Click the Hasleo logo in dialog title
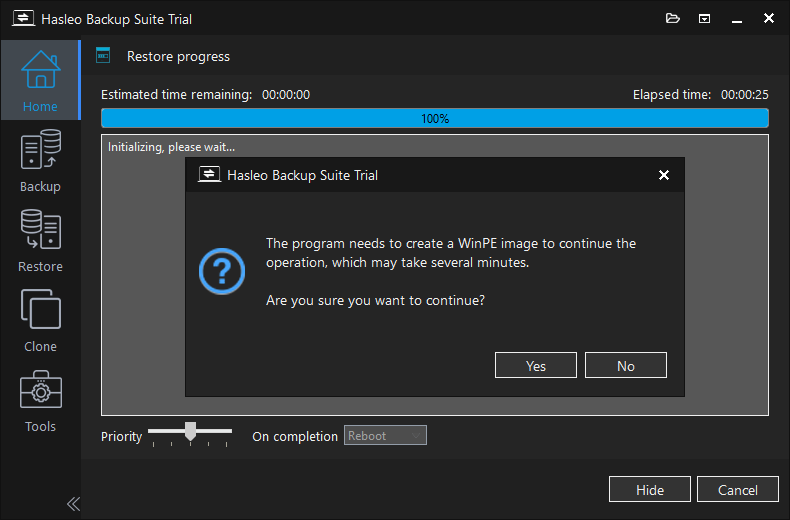This screenshot has width=790, height=520. pyautogui.click(x=209, y=175)
